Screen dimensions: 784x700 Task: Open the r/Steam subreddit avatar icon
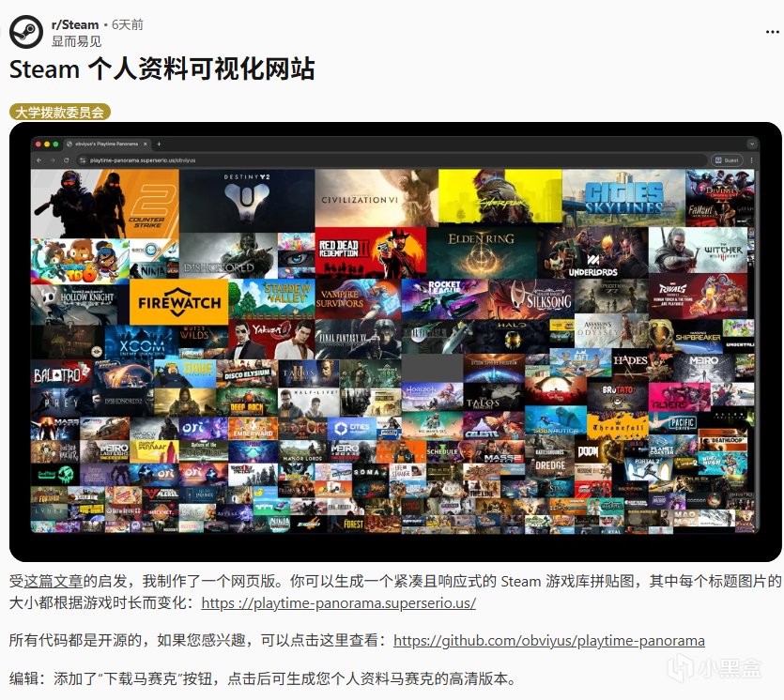[26, 32]
